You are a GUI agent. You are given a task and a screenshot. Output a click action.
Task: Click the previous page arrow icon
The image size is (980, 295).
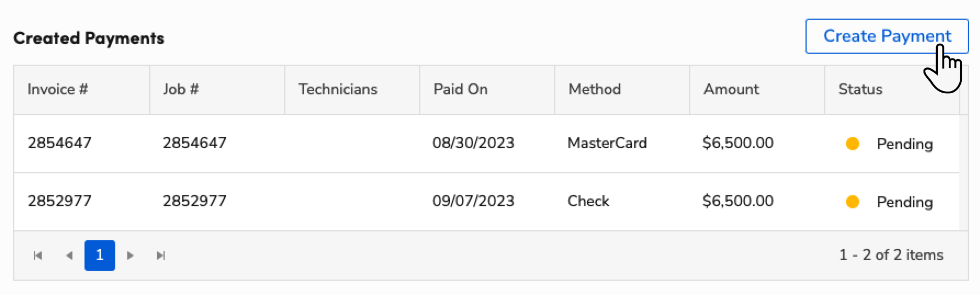tap(69, 256)
